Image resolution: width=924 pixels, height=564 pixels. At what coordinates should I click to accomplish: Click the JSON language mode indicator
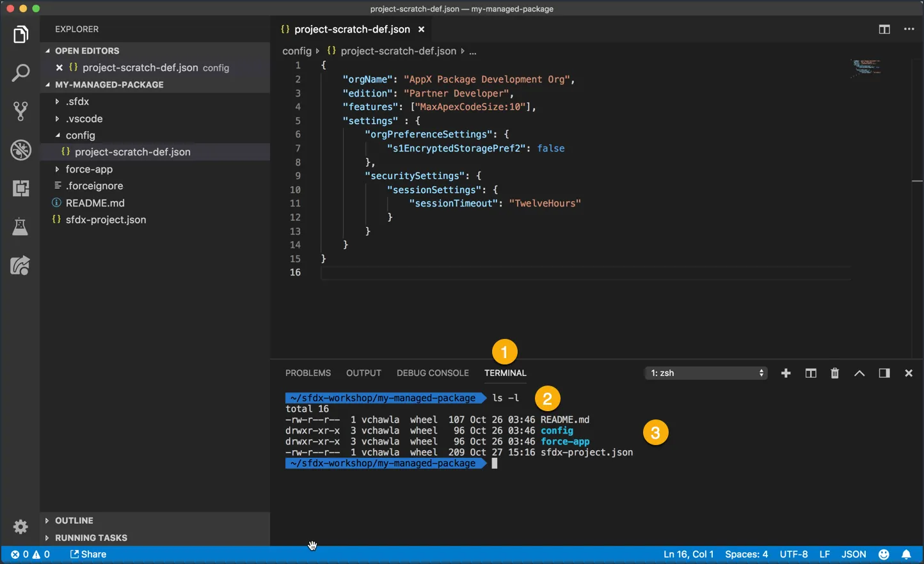pyautogui.click(x=854, y=554)
